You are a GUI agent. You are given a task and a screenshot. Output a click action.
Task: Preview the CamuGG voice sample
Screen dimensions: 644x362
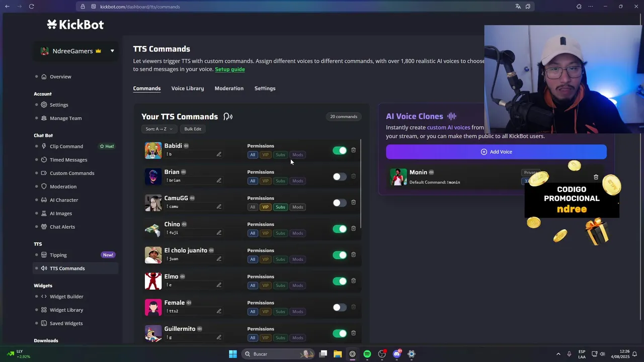point(192,198)
